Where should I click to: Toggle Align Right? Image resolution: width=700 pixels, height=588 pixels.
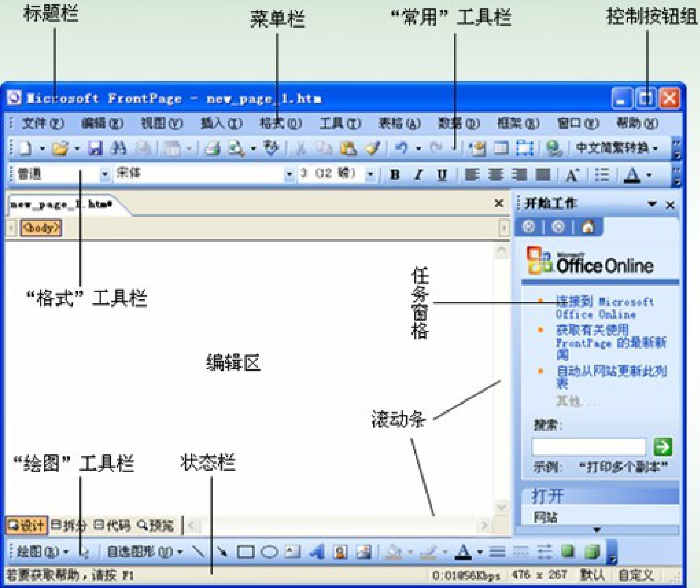(x=519, y=175)
